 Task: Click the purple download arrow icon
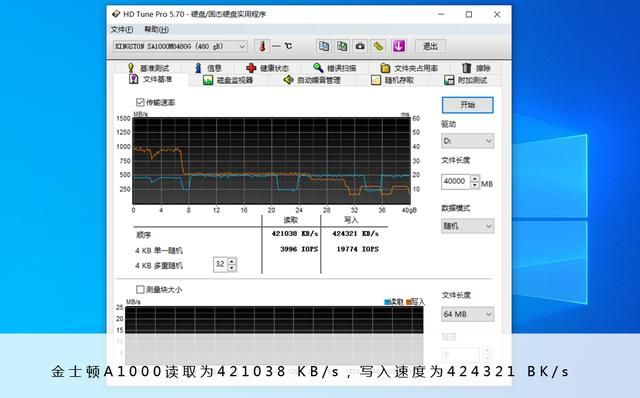click(x=399, y=46)
